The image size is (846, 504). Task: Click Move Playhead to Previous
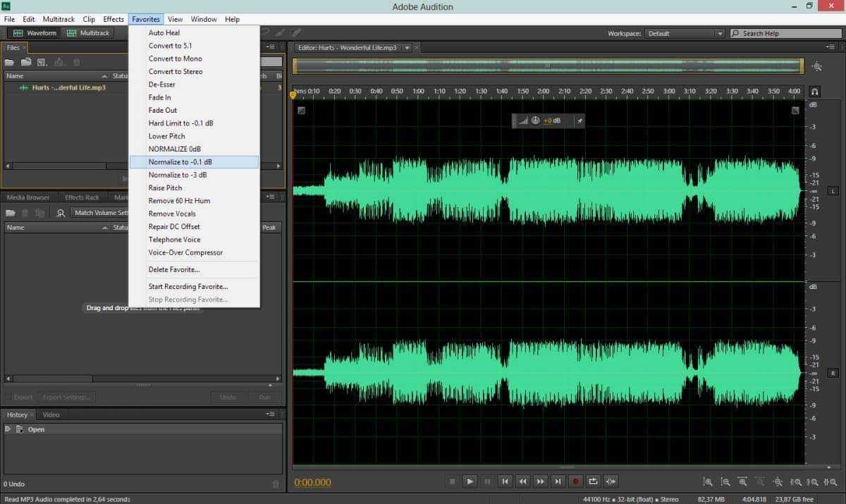[x=505, y=481]
